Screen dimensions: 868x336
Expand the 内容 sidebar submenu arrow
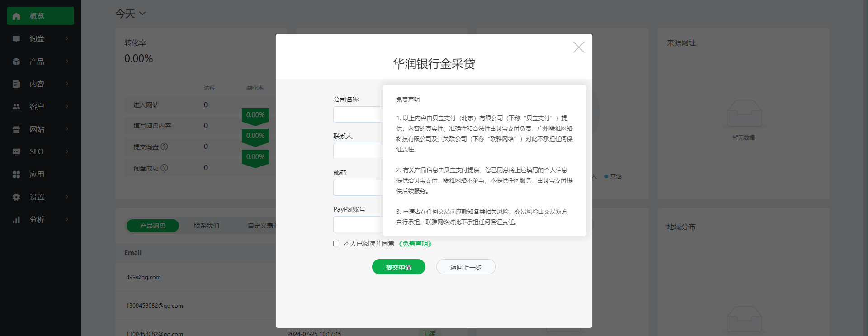pos(67,84)
